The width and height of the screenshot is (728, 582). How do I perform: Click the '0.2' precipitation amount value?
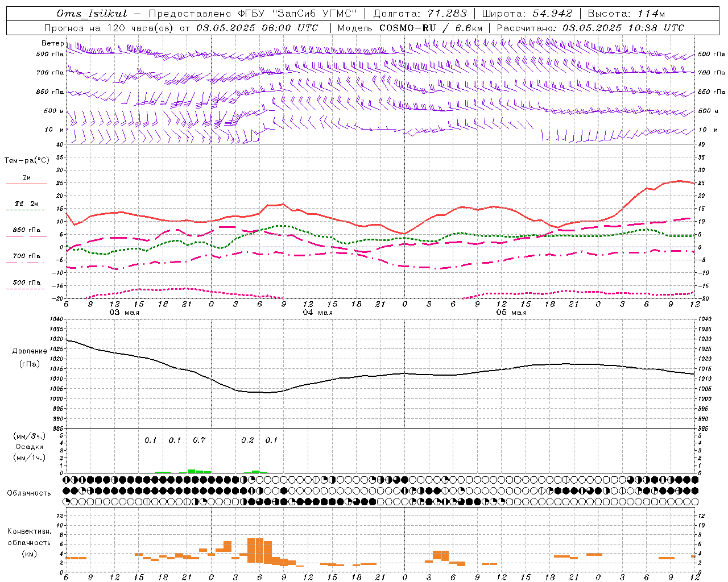click(x=247, y=440)
